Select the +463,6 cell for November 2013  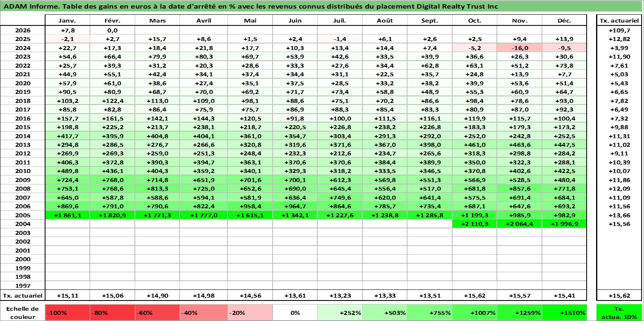point(519,145)
